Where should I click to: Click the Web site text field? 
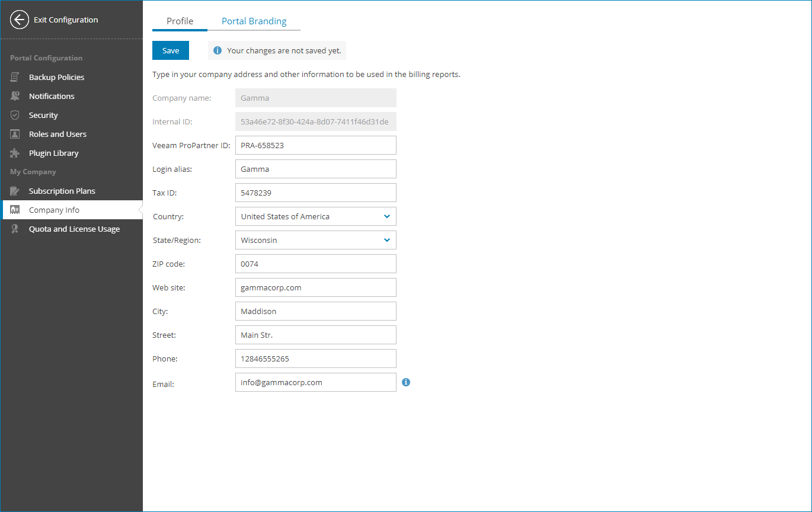(315, 287)
